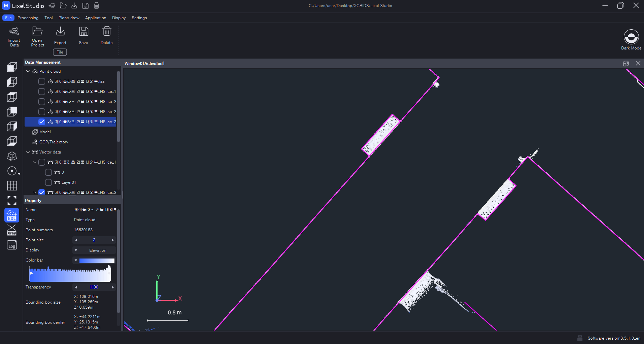The height and width of the screenshot is (344, 644).
Task: Uncheck the HSlice_2 vector data checkbox
Action: 42,192
